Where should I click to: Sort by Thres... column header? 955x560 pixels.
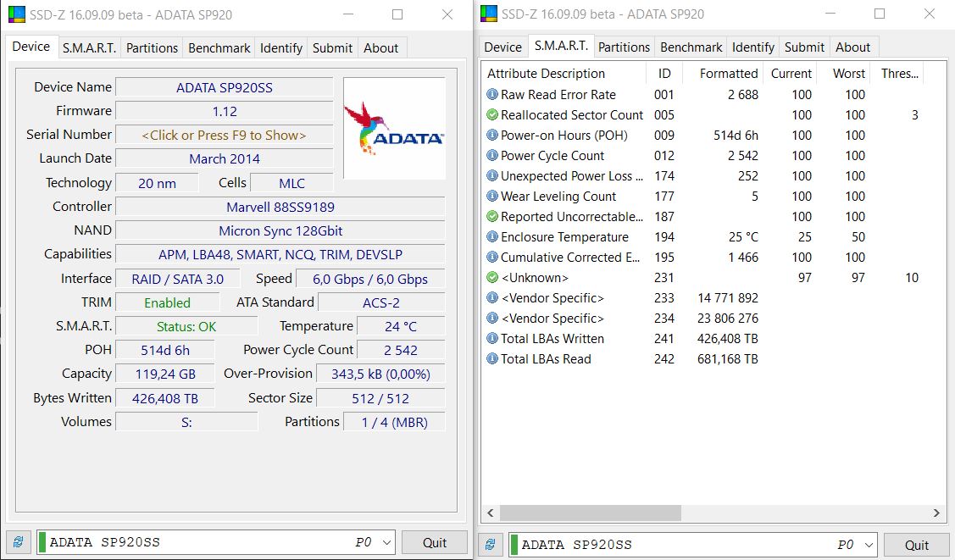[897, 74]
